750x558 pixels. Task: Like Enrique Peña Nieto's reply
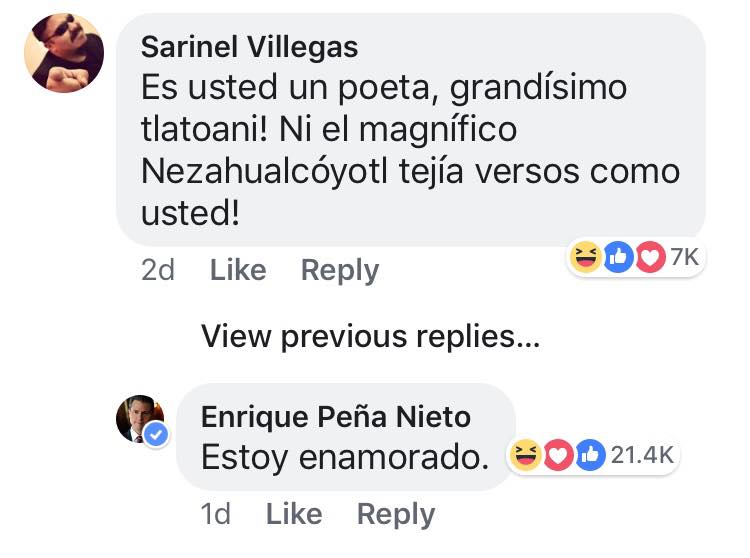[x=294, y=514]
